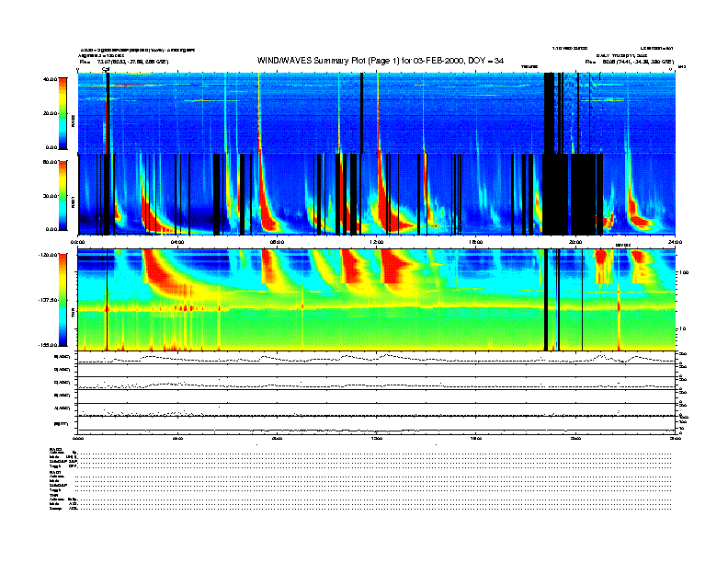Click the RAD1 vertical axis label
The width and height of the screenshot is (728, 563).
73,202
